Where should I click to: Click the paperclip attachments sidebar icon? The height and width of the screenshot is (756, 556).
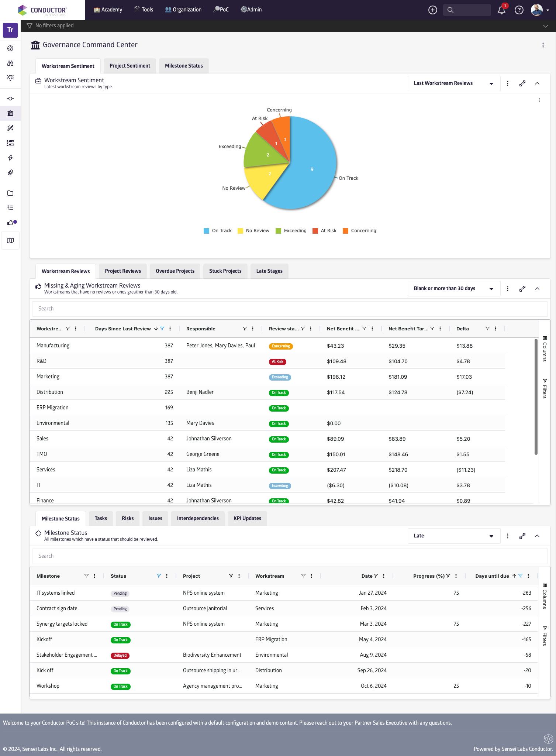[10, 172]
